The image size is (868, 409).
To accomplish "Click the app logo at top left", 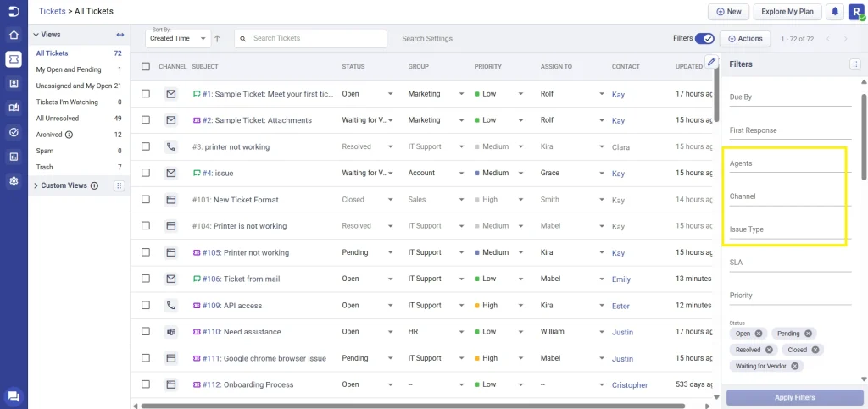I will click(14, 11).
